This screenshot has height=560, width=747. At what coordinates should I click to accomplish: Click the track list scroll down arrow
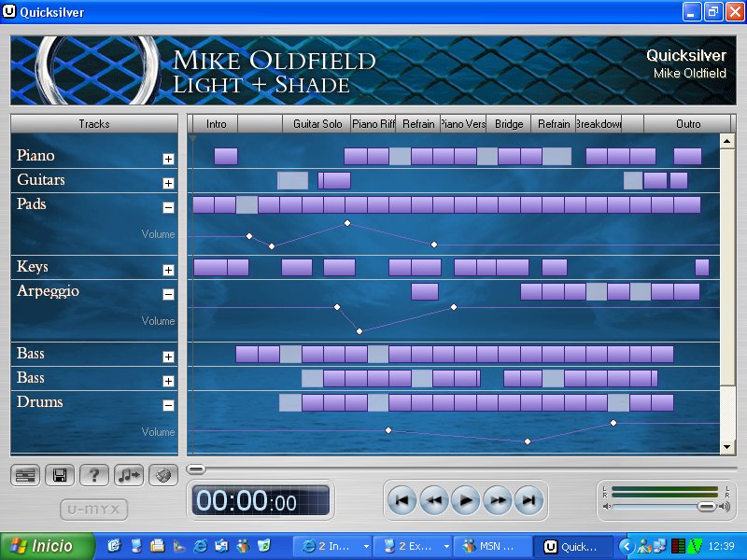point(727,447)
